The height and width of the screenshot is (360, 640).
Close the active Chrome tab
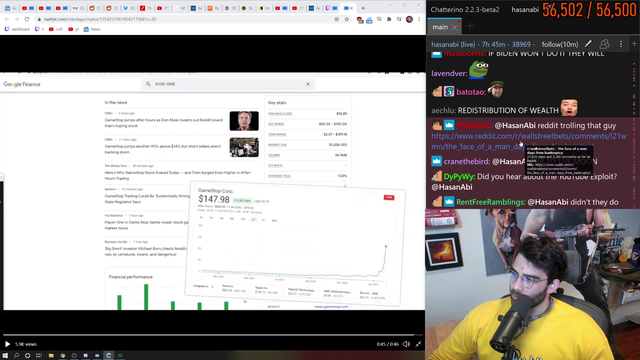tap(351, 8)
